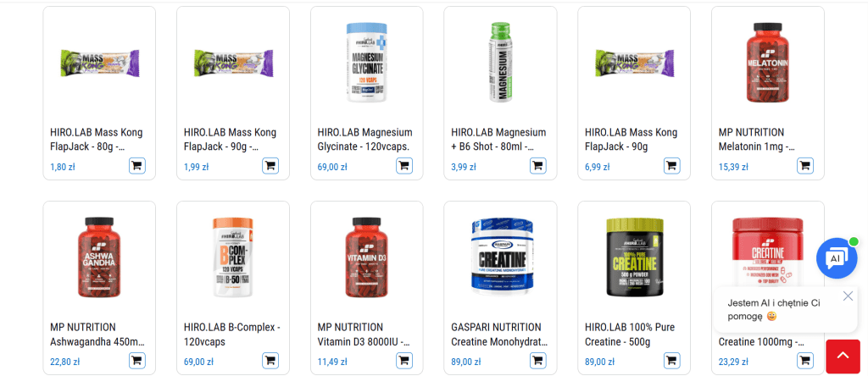Viewport: 868px width, 376px height.
Task: Add Magnesium + B6 Shot to cart
Action: (538, 166)
